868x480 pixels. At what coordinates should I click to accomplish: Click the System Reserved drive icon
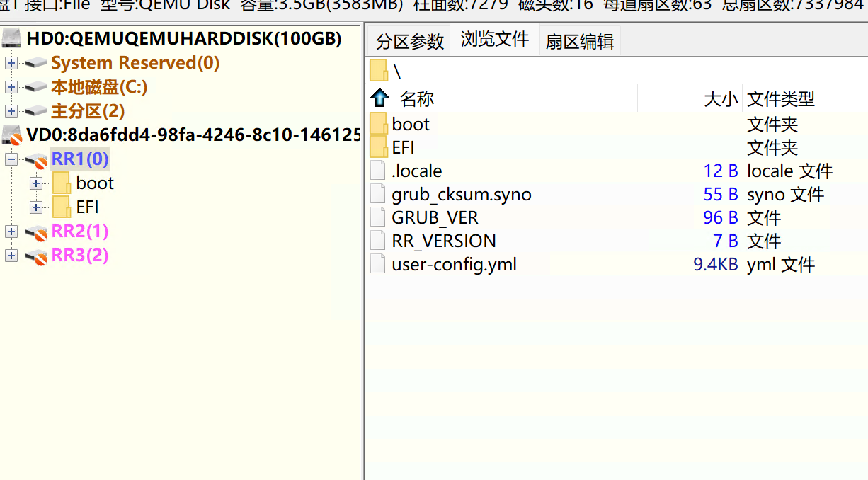point(36,63)
